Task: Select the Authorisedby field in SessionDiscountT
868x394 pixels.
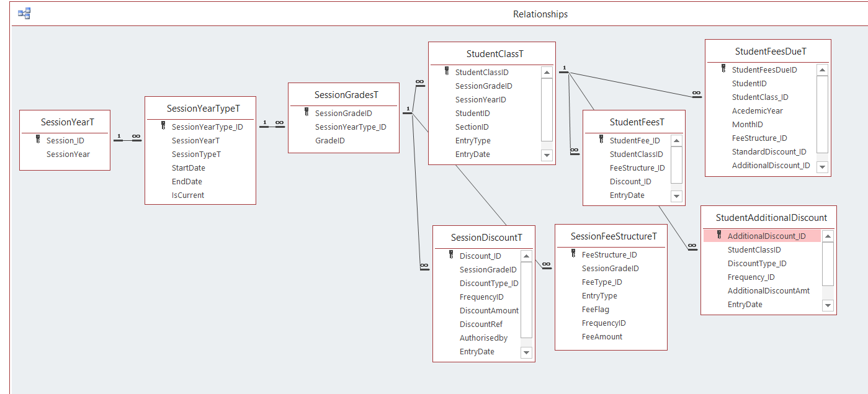Action: pos(484,338)
